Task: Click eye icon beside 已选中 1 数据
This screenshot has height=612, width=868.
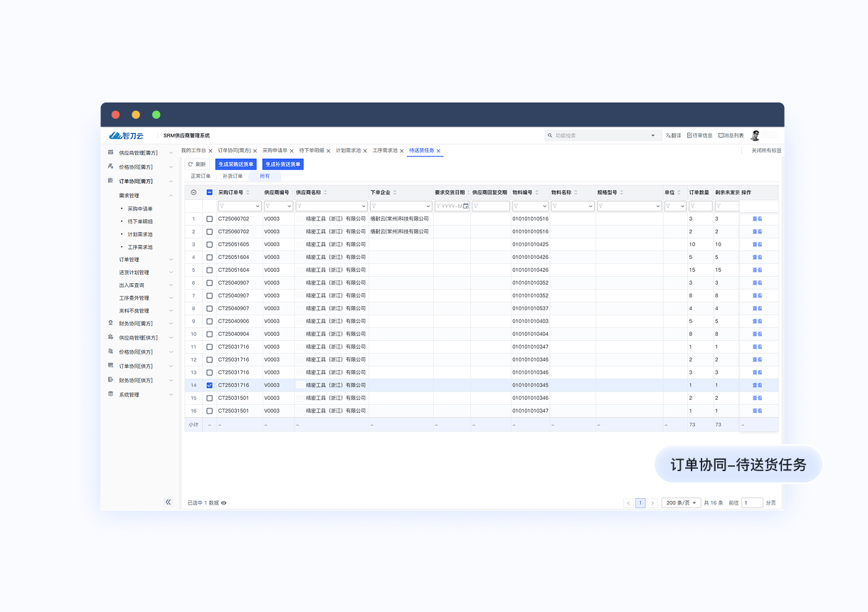Action: pyautogui.click(x=224, y=503)
